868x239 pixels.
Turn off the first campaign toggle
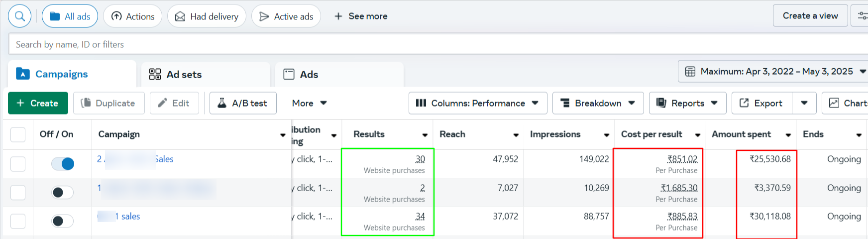(x=63, y=164)
